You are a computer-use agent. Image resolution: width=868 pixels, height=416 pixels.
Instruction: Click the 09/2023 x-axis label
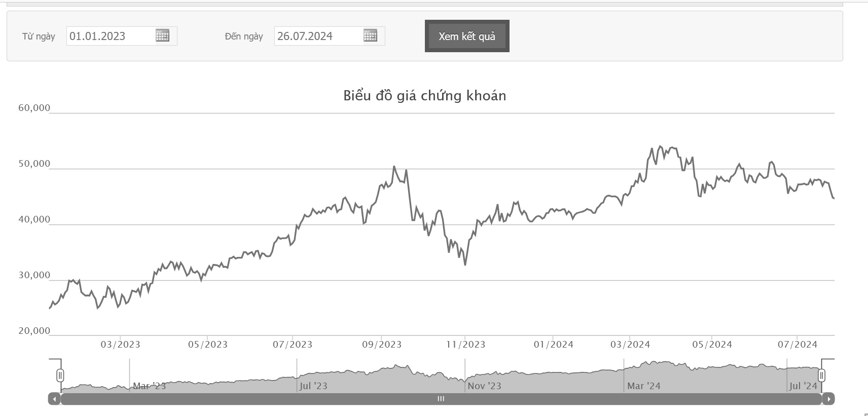(382, 345)
